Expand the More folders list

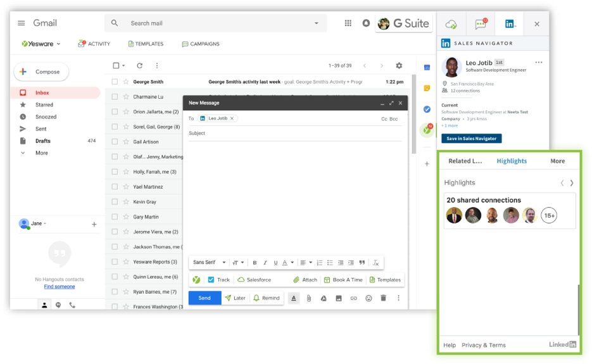(41, 153)
